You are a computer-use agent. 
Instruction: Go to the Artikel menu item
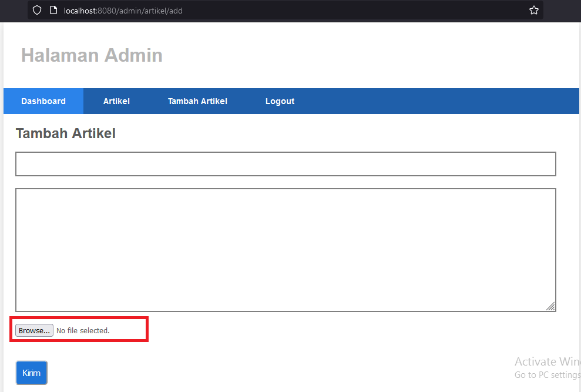coord(116,101)
